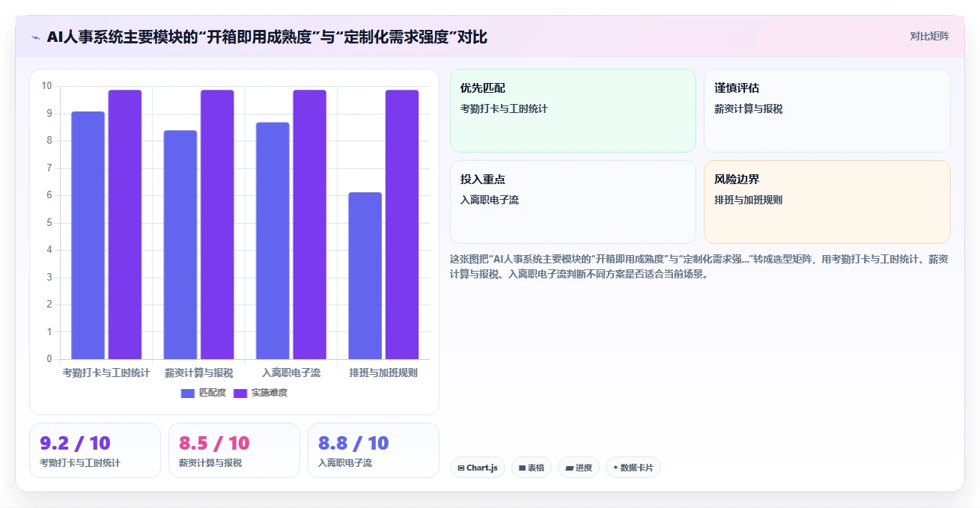Toggle the 实施难度 legend color swatch
The image size is (980, 508).
pos(240,393)
